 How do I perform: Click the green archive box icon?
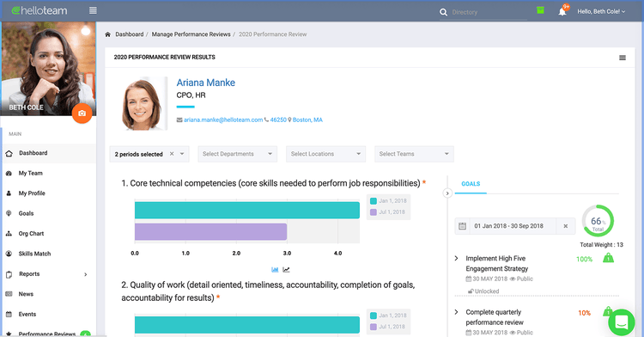click(540, 10)
